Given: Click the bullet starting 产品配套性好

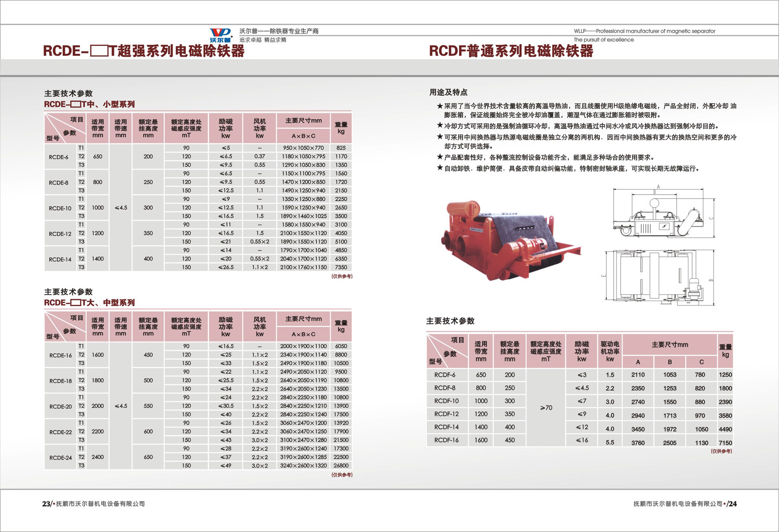Looking at the screenshot, I should [x=545, y=158].
